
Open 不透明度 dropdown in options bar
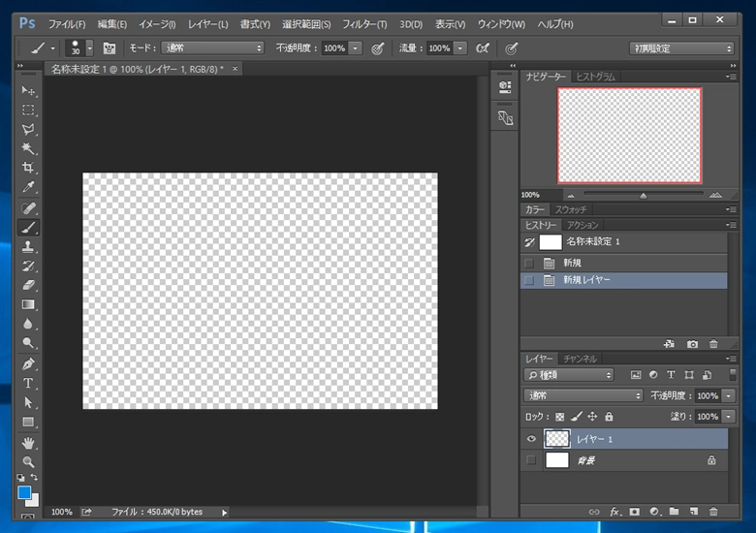[x=356, y=48]
